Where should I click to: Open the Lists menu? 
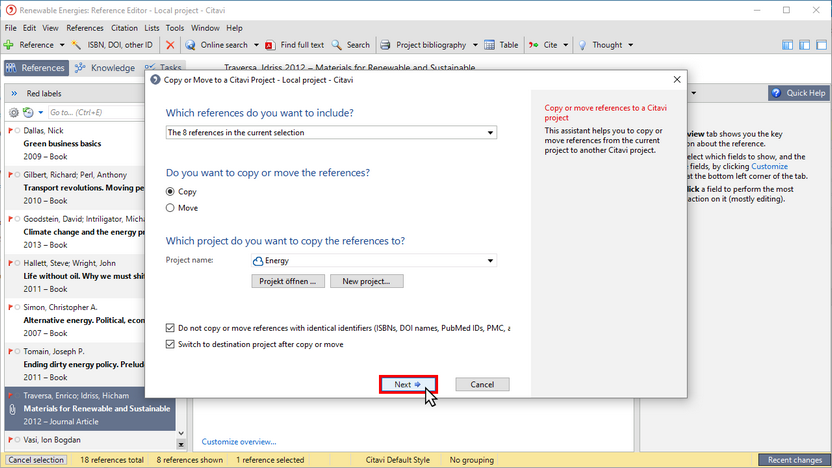(152, 28)
